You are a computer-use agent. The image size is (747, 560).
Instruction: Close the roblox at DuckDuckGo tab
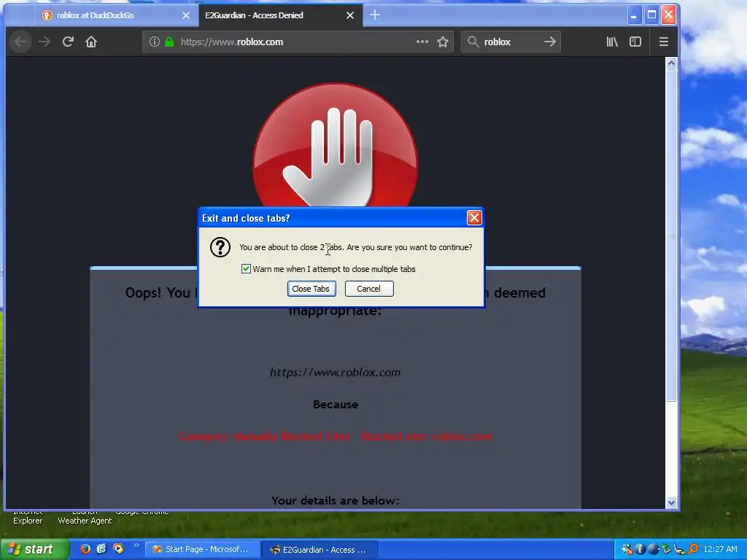186,15
